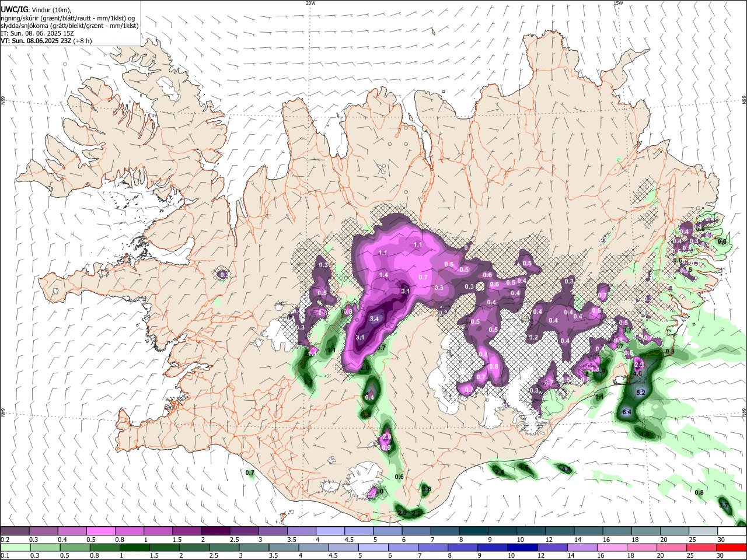The image size is (747, 560).
Task: Click the 6.4 rain value off southeast coast
Action: (627, 412)
